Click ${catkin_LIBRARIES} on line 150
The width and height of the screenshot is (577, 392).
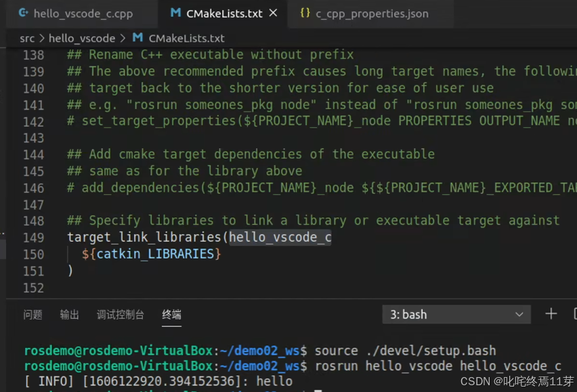(x=151, y=254)
